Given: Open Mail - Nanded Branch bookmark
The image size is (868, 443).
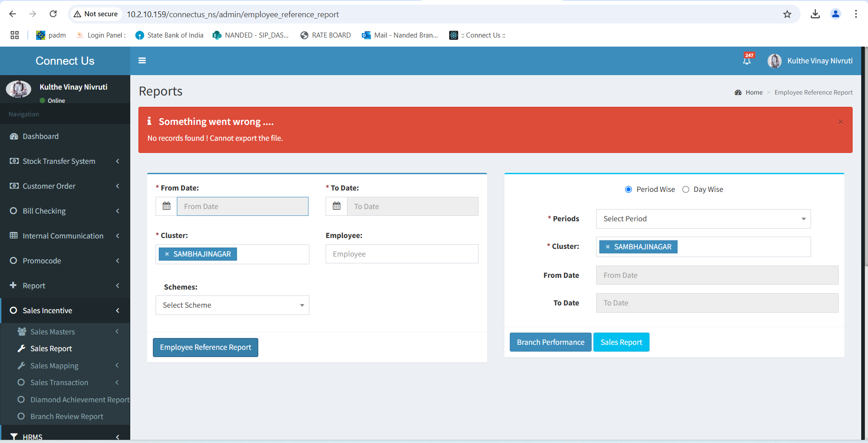Looking at the screenshot, I should [x=400, y=35].
